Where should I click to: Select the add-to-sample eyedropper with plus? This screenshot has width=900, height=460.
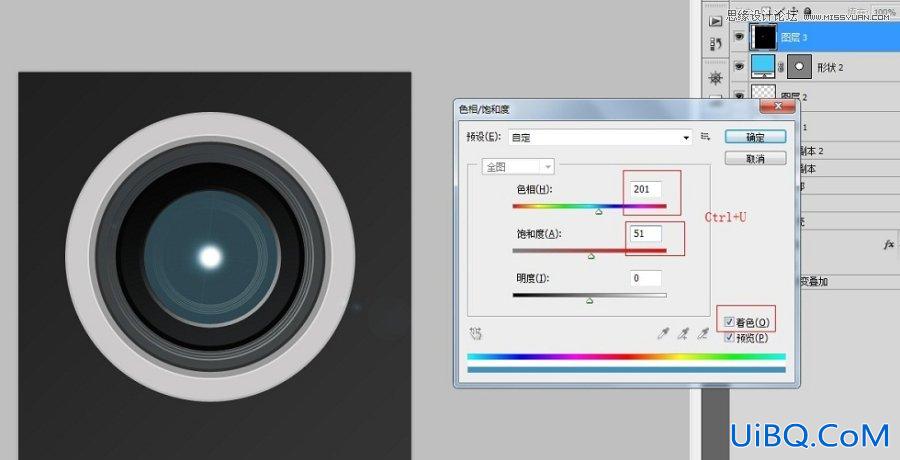point(683,334)
